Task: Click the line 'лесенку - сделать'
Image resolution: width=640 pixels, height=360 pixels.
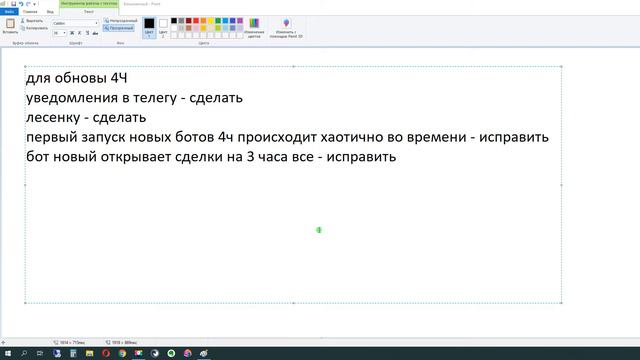Action: click(x=86, y=118)
